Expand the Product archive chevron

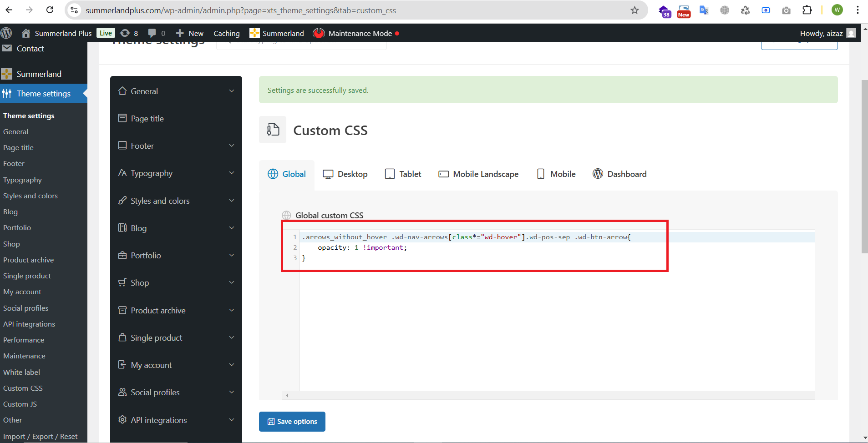[x=232, y=310]
